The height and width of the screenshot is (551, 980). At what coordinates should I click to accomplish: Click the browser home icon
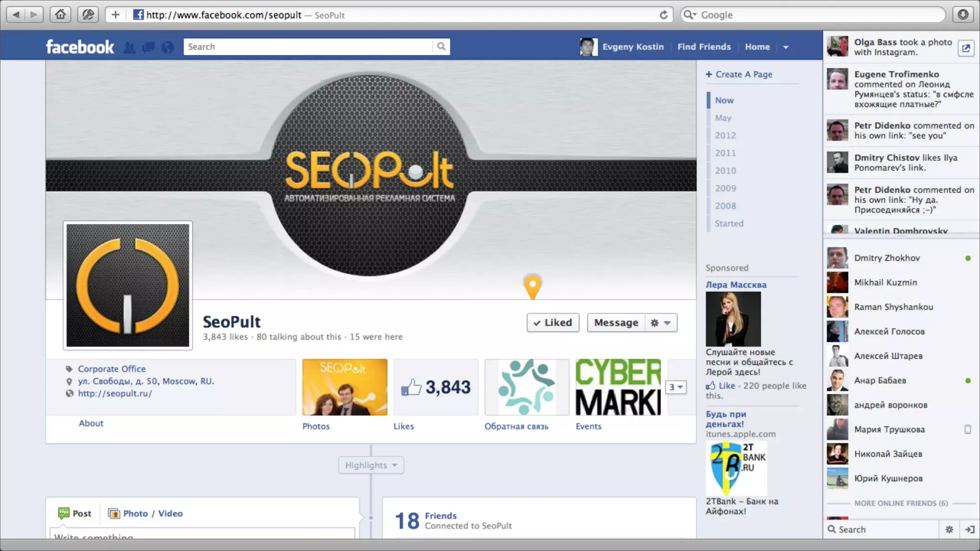(x=60, y=14)
